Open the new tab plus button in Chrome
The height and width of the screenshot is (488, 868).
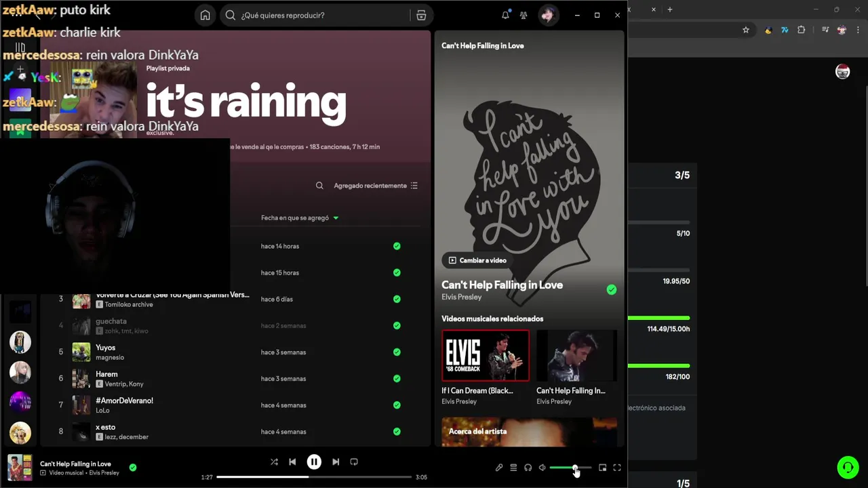(669, 9)
